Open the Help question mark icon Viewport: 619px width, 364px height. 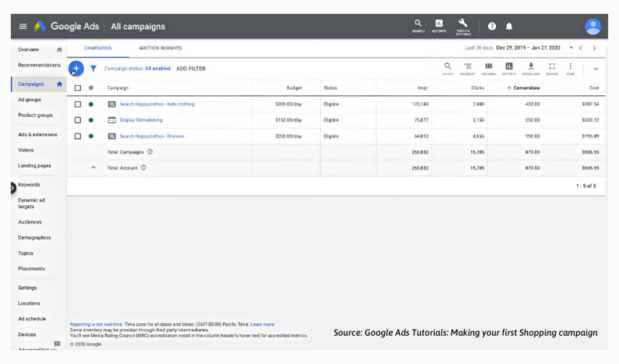[492, 26]
